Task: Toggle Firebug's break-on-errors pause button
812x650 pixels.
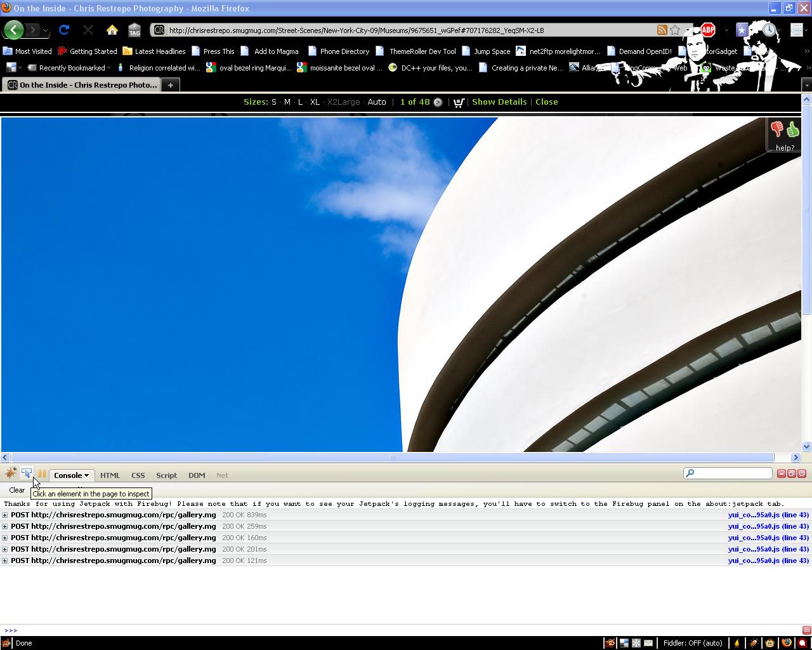Action: (42, 474)
